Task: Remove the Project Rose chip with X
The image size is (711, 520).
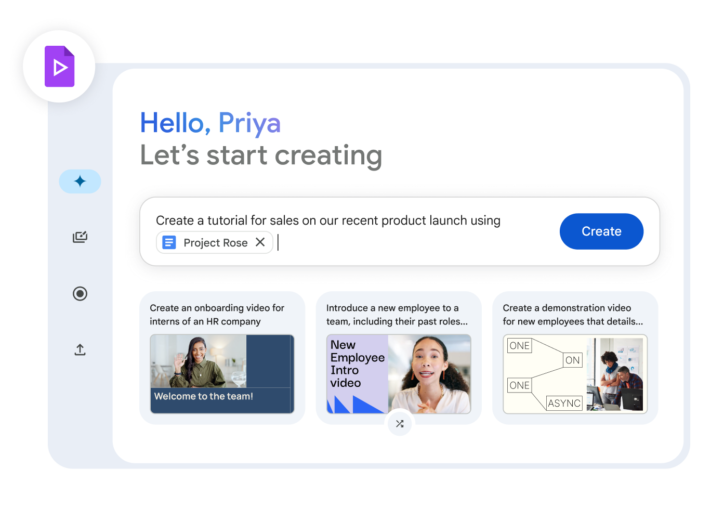Action: click(260, 242)
